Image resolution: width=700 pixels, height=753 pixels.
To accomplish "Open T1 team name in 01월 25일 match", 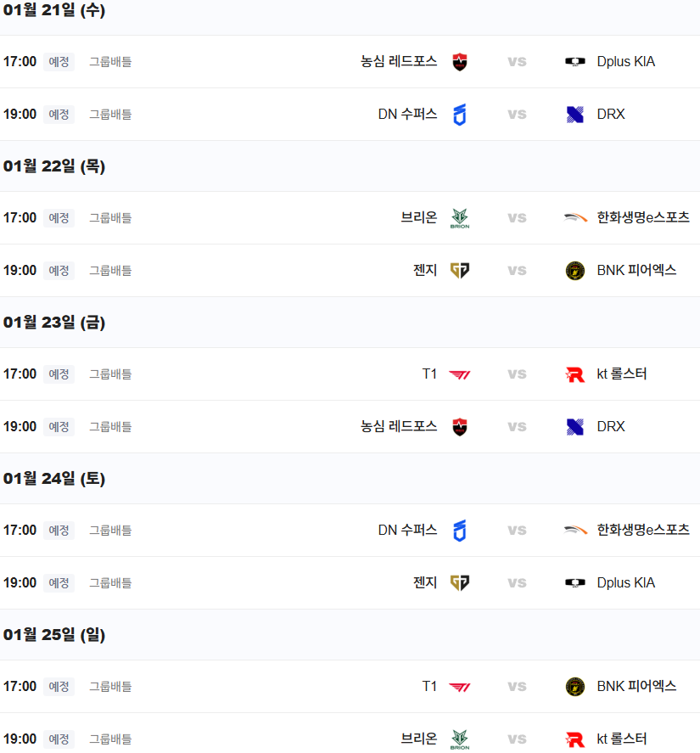I will pyautogui.click(x=429, y=687).
